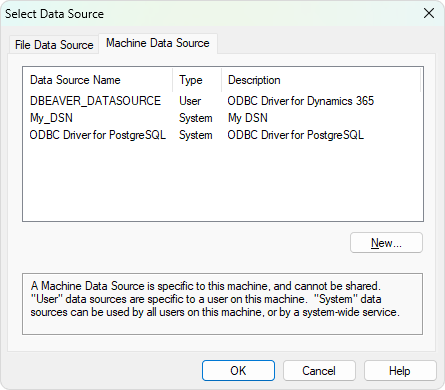Switch to the File Data Source tab
Screen dimensions: 445x390
[x=54, y=45]
